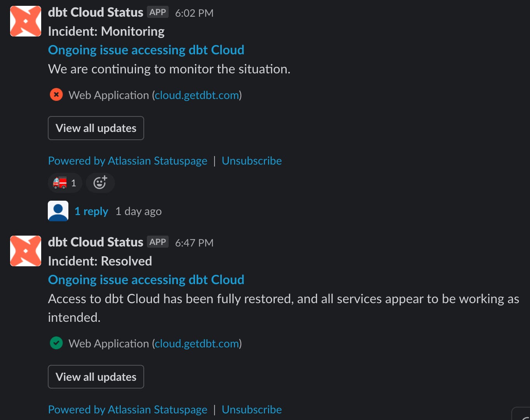Click the red error status icon beside Web Application
Screen dimensions: 530x420
pos(56,94)
